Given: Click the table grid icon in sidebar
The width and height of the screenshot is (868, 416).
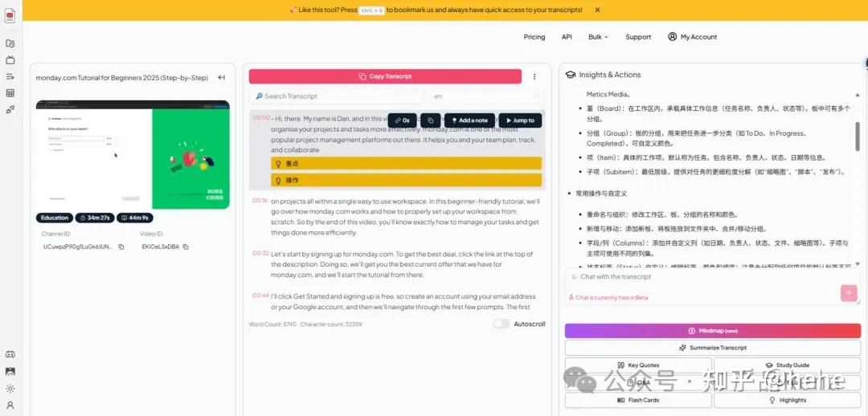Looking at the screenshot, I should tap(10, 93).
